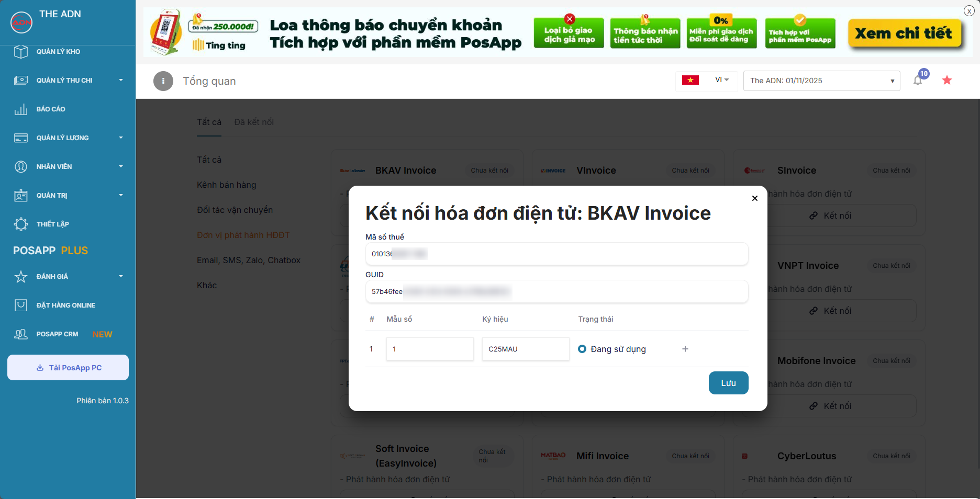980x499 pixels.
Task: Click the Quản trị admin icon
Action: pos(21,196)
